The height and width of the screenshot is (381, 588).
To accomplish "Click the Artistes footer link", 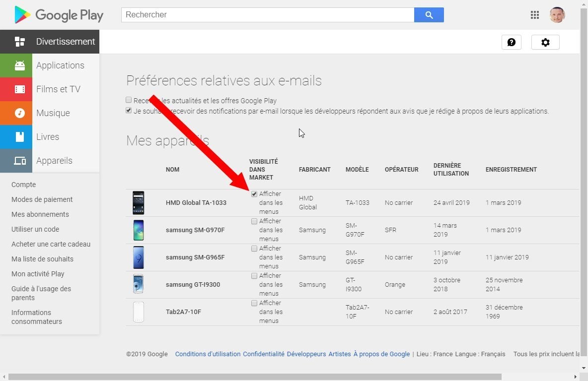I will (340, 354).
